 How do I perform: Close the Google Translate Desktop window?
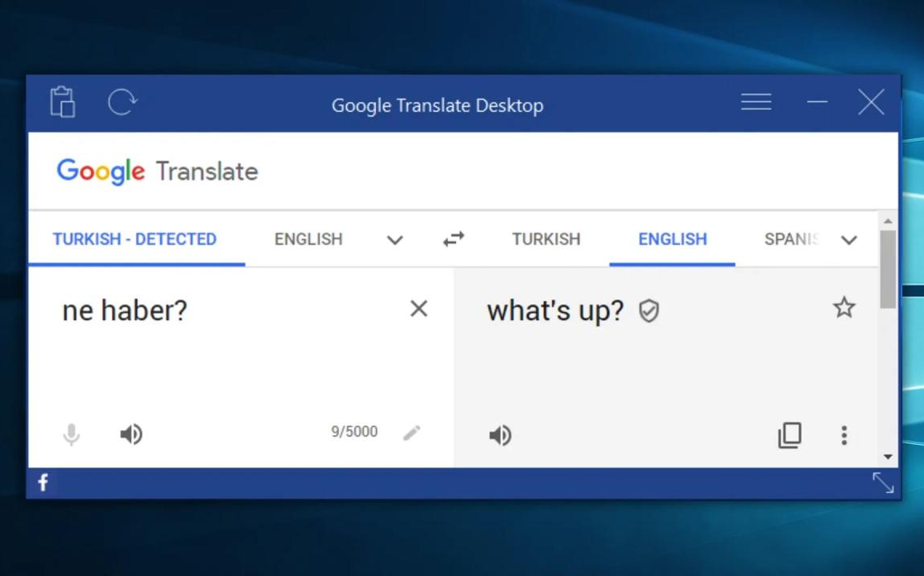[x=871, y=102]
